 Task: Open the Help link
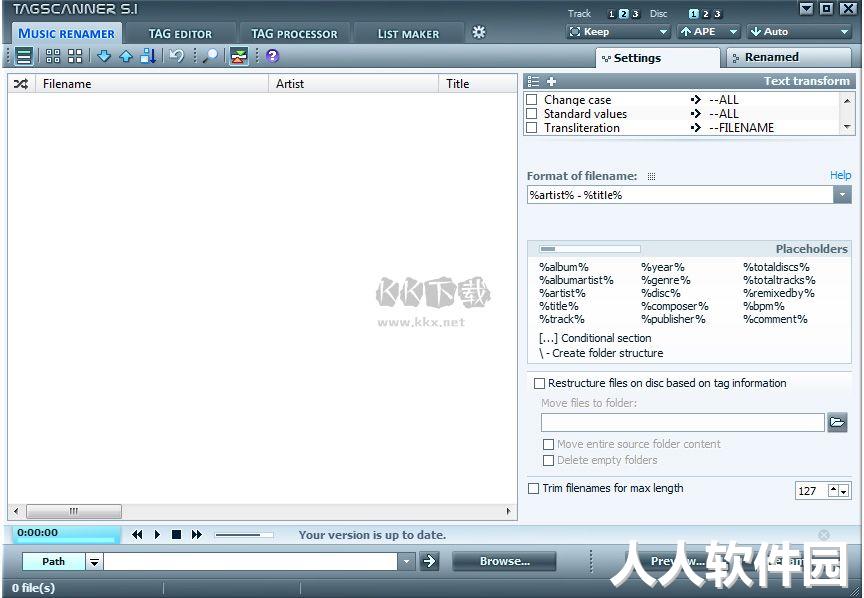840,175
